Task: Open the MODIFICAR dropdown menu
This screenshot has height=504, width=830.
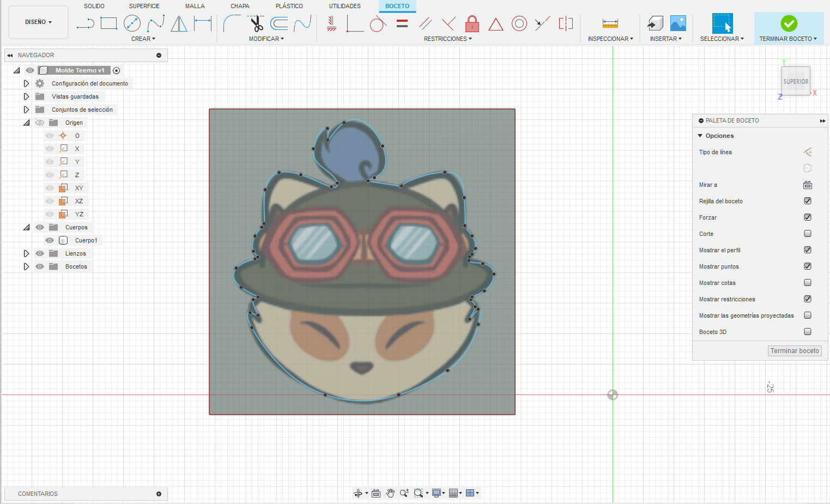Action: click(266, 39)
